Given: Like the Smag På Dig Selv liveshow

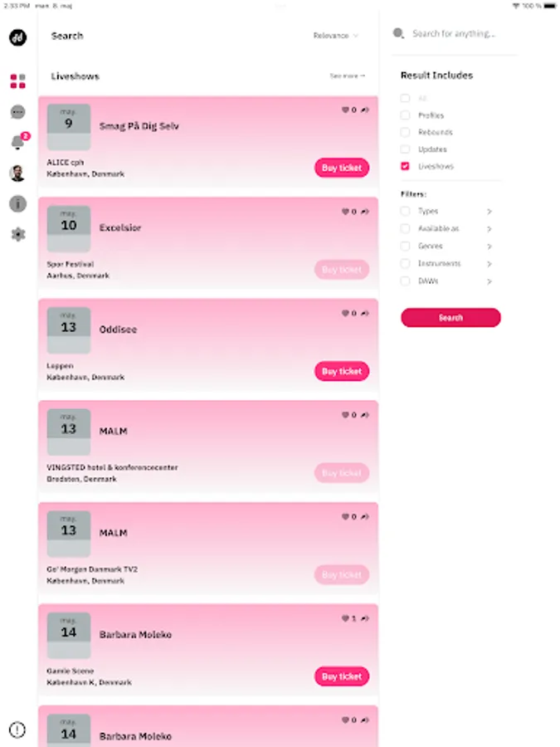Looking at the screenshot, I should pyautogui.click(x=346, y=110).
